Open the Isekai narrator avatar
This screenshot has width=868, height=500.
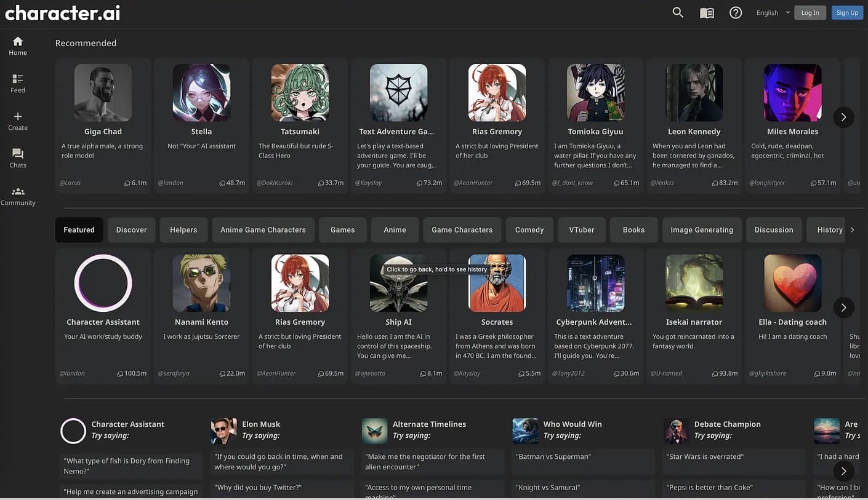point(694,283)
